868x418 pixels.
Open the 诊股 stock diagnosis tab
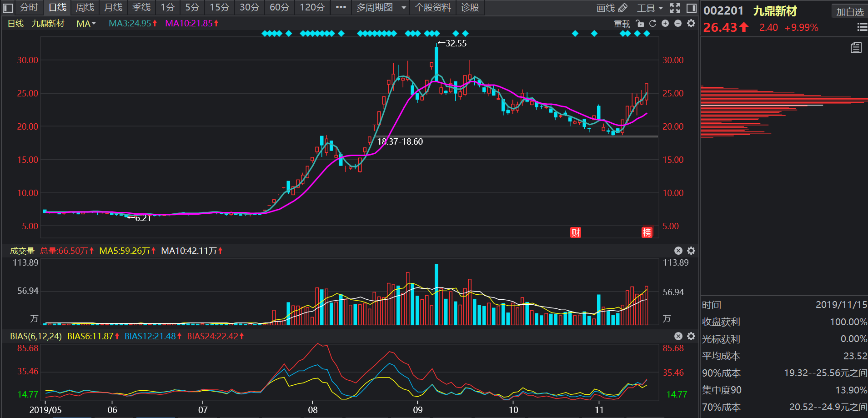click(470, 7)
